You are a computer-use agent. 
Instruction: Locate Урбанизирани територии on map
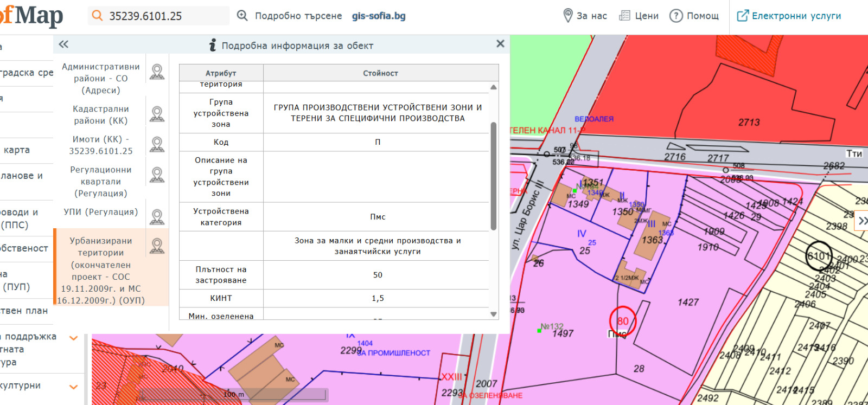click(157, 246)
